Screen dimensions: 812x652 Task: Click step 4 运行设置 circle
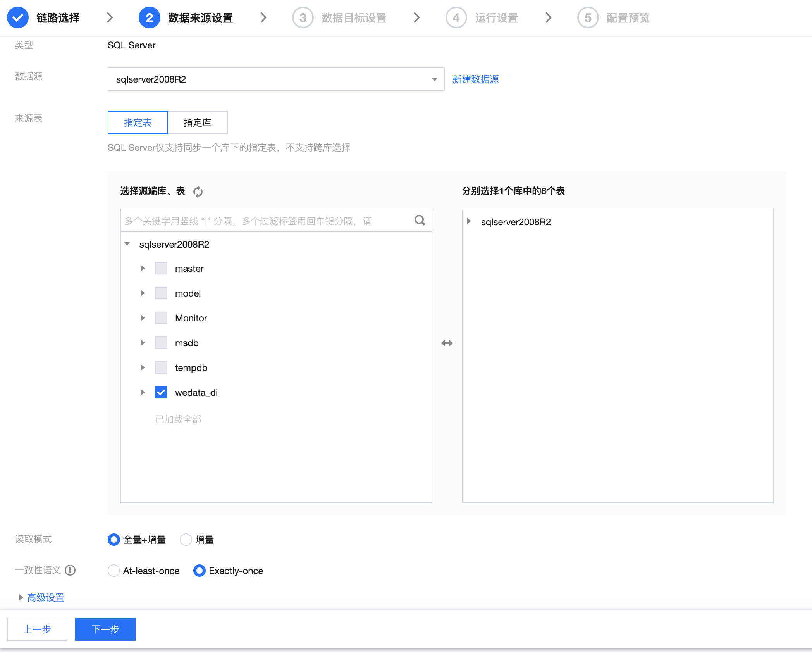coord(456,18)
